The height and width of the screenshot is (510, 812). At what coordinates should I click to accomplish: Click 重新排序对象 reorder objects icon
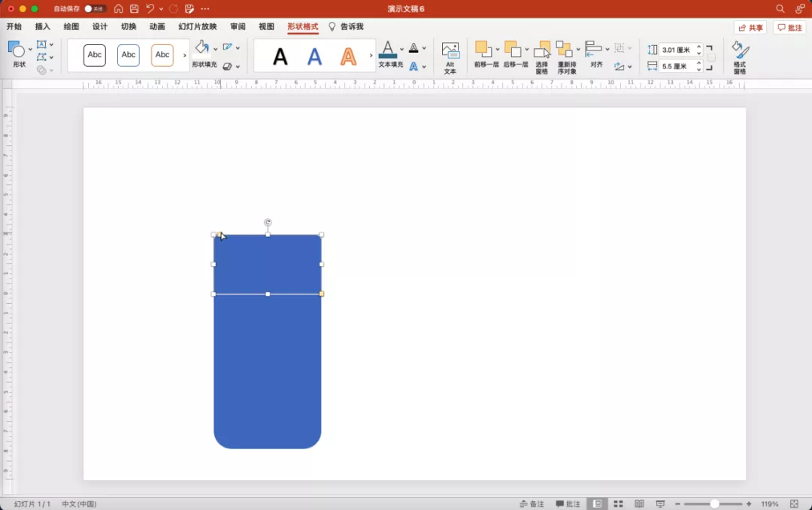pos(564,50)
